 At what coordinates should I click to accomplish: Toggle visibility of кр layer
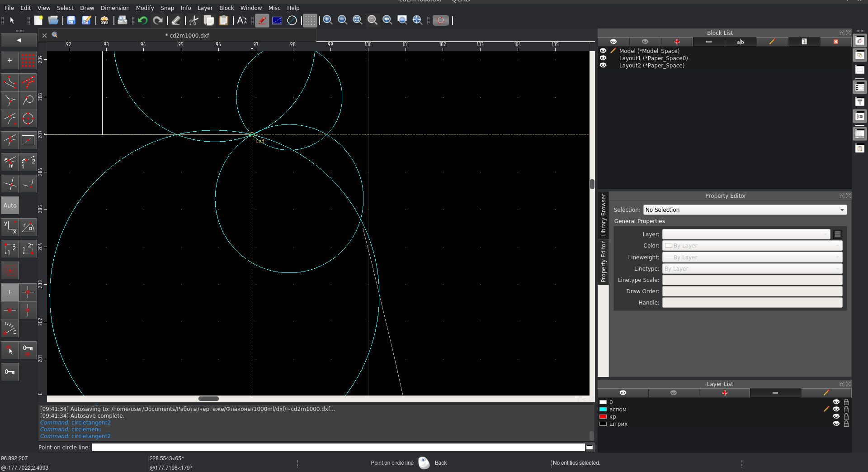pyautogui.click(x=836, y=416)
